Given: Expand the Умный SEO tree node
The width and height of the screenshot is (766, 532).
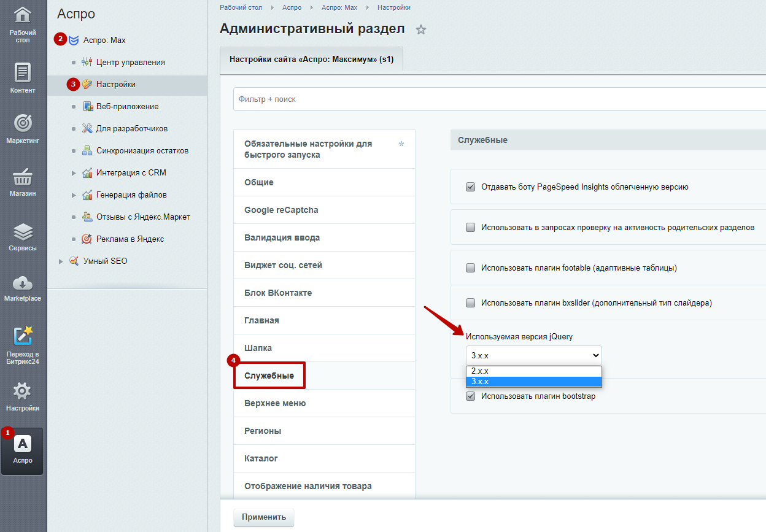Looking at the screenshot, I should coord(61,261).
